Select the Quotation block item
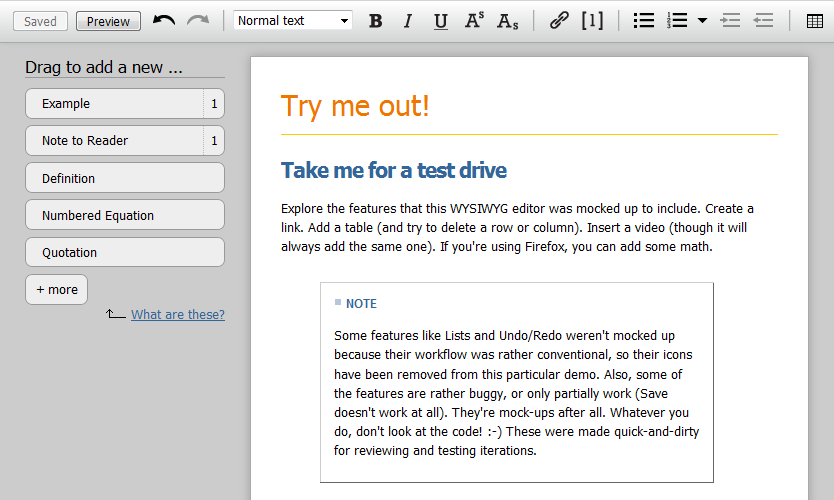 coord(125,253)
